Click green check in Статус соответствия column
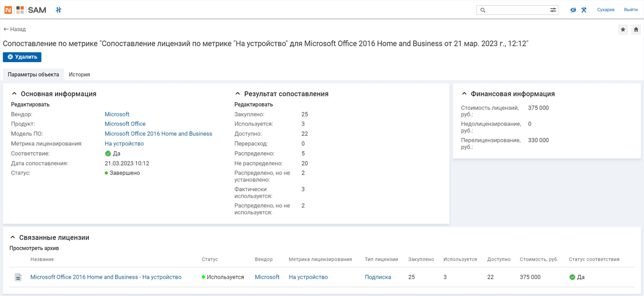This screenshot has height=296, width=644. pyautogui.click(x=572, y=277)
